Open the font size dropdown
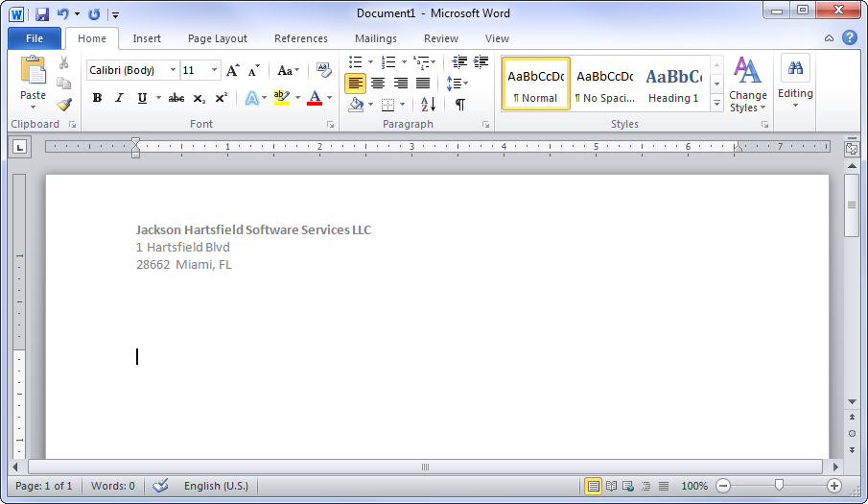 click(x=214, y=70)
